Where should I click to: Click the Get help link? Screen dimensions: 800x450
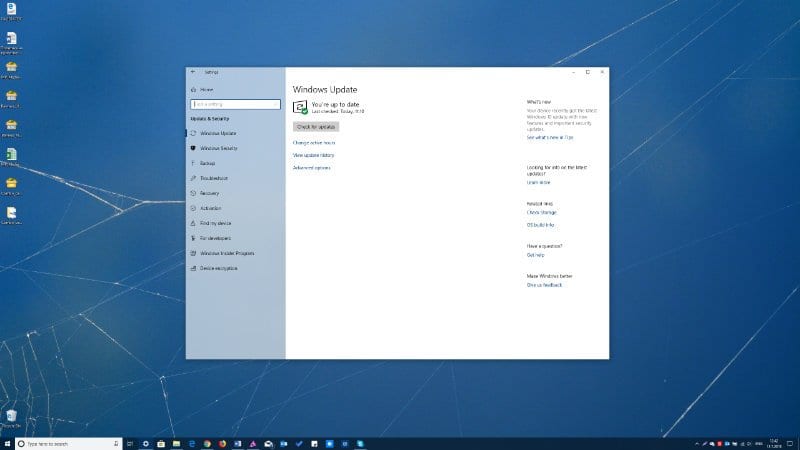click(535, 255)
